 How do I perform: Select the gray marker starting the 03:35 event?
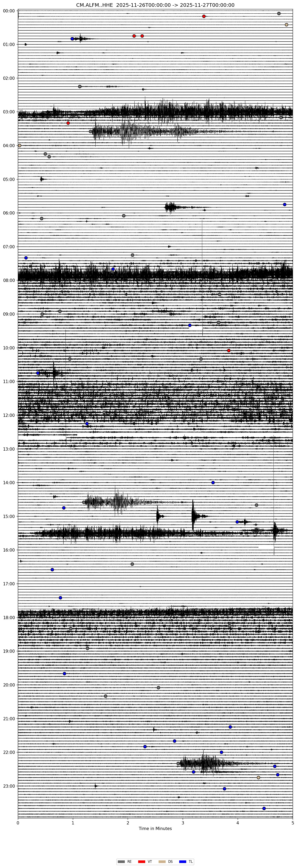[90, 131]
